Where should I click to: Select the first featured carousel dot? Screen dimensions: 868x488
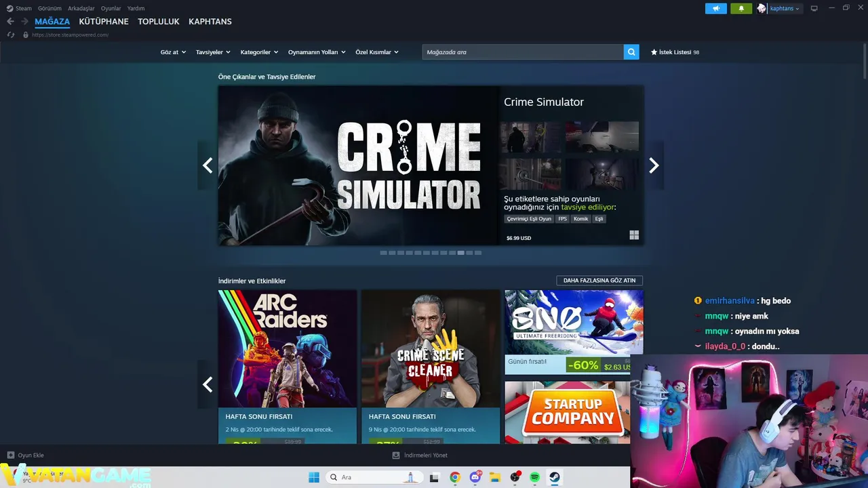tap(383, 253)
